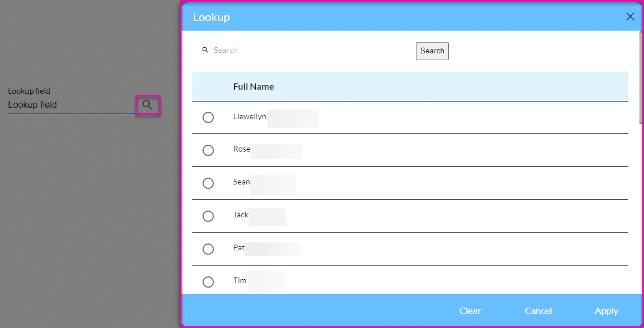Select the radio button for Llewellyn

(208, 117)
